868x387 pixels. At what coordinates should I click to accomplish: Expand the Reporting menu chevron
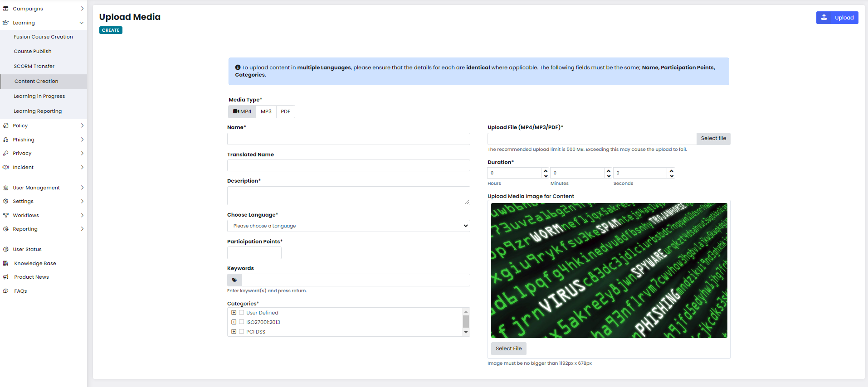(82, 229)
